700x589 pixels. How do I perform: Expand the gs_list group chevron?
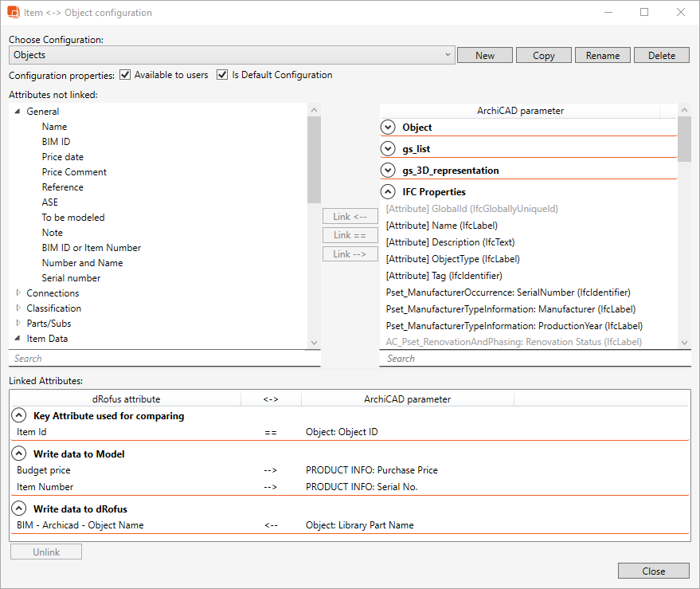click(x=388, y=149)
